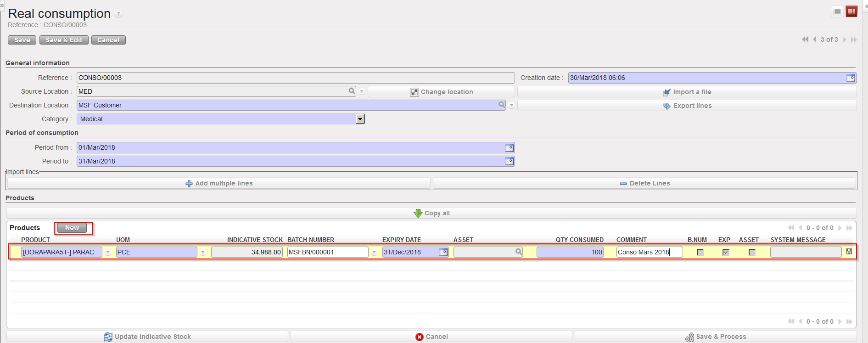Click the Import a file button
This screenshot has width=868, height=343.
(x=687, y=92)
